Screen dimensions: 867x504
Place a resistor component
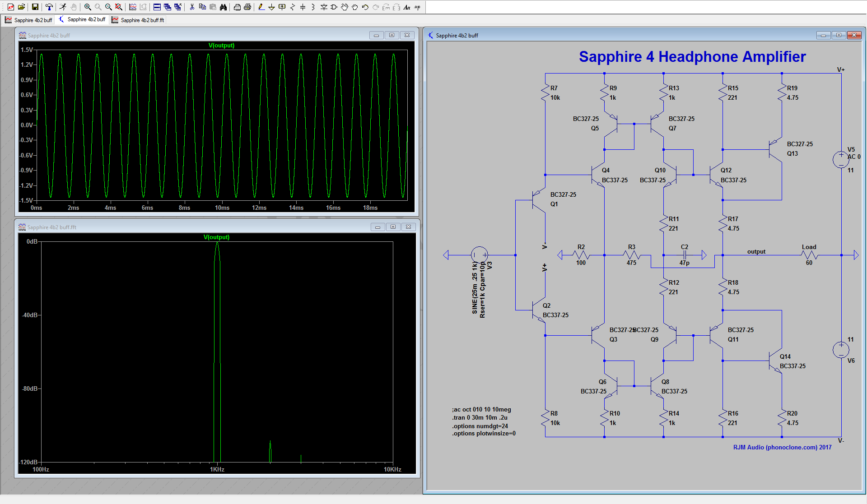pyautogui.click(x=293, y=7)
